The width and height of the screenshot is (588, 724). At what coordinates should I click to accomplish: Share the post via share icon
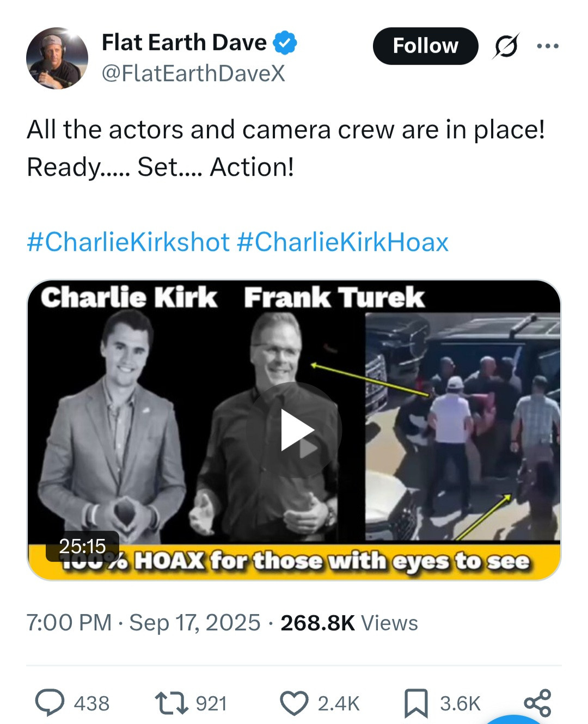pyautogui.click(x=537, y=703)
